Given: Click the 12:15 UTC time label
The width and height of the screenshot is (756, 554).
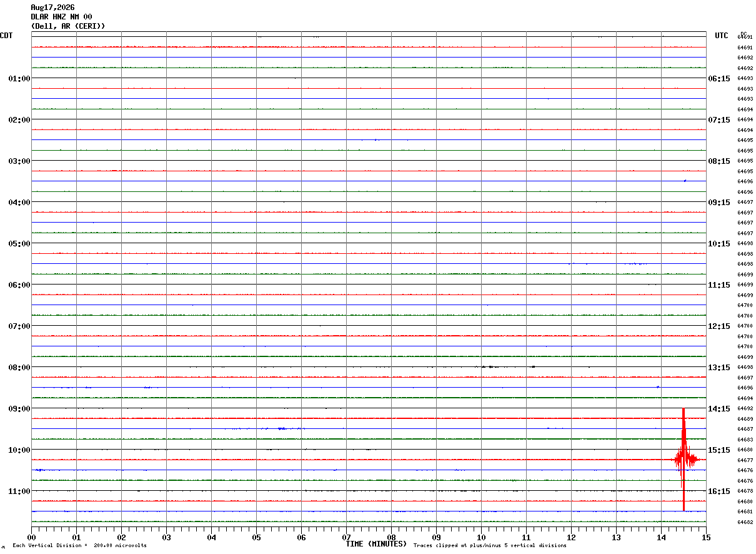Looking at the screenshot, I should point(719,326).
